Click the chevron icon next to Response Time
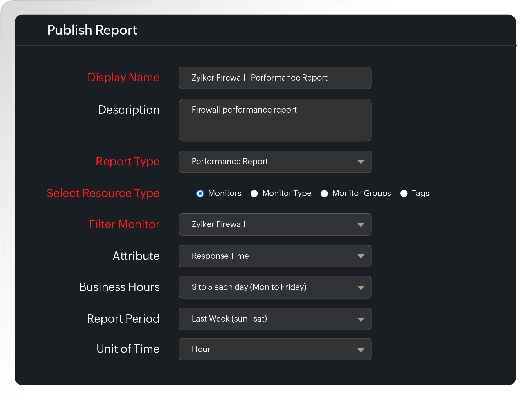This screenshot has width=532, height=400. coord(361,256)
